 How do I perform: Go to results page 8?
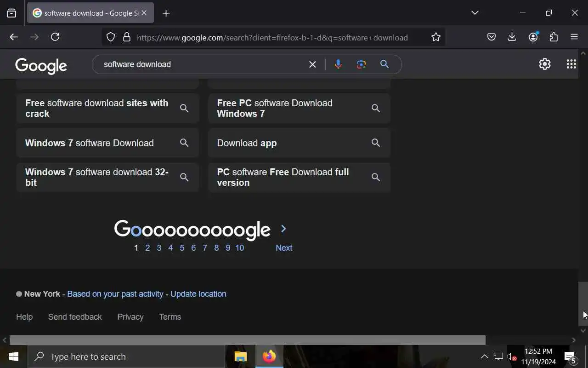click(x=216, y=248)
